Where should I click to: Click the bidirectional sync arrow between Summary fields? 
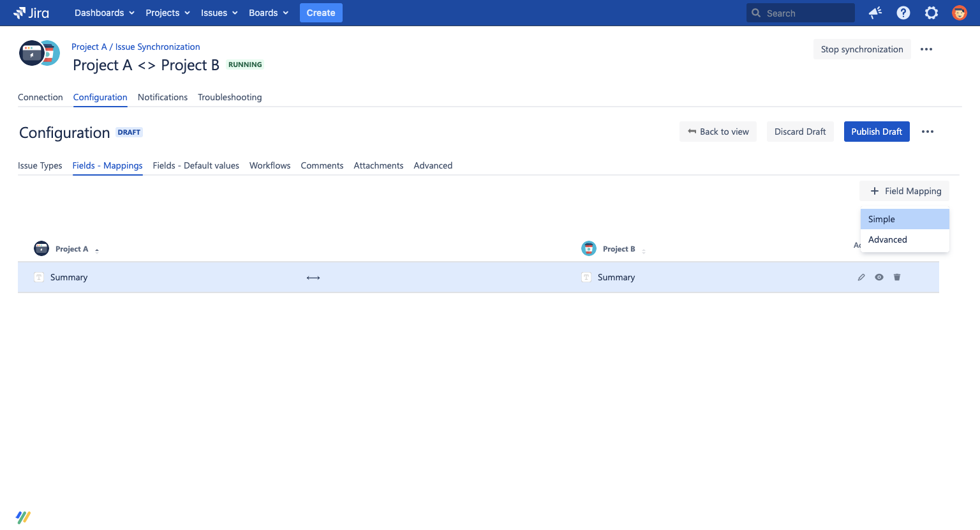[x=313, y=277]
